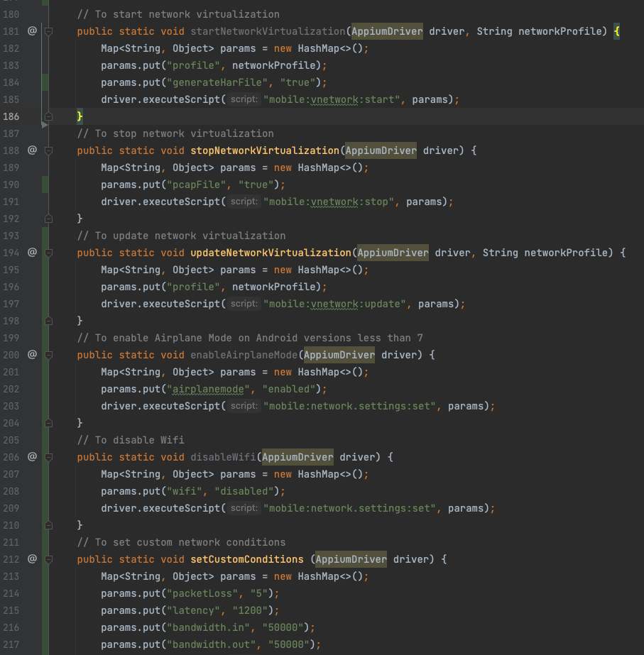644x655 pixels.
Task: Click the @ gutter icon on line 181
Action: tap(32, 31)
